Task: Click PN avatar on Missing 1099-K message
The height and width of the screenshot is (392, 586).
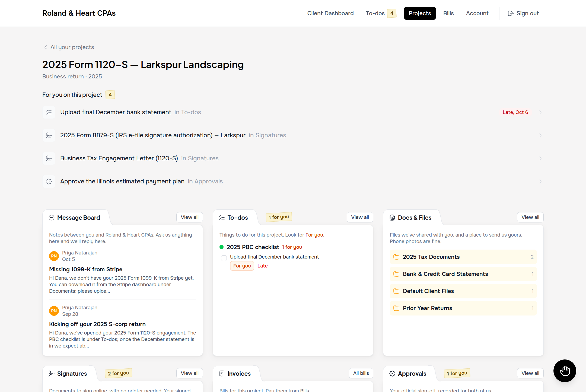Action: pyautogui.click(x=54, y=256)
